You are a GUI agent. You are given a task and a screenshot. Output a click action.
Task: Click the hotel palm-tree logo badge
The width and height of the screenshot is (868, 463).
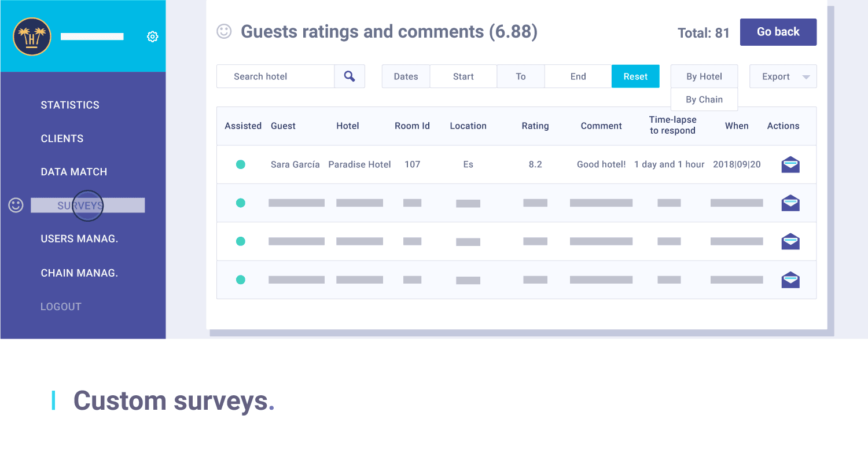coord(31,36)
